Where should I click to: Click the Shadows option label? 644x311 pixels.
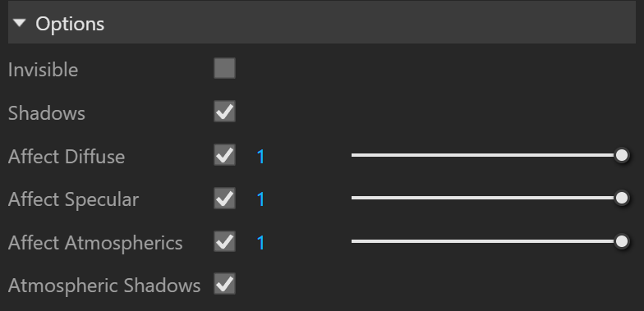click(x=46, y=113)
